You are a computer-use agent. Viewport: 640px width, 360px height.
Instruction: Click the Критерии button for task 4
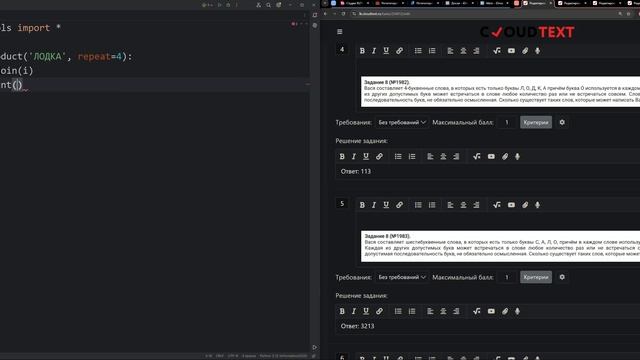(536, 122)
